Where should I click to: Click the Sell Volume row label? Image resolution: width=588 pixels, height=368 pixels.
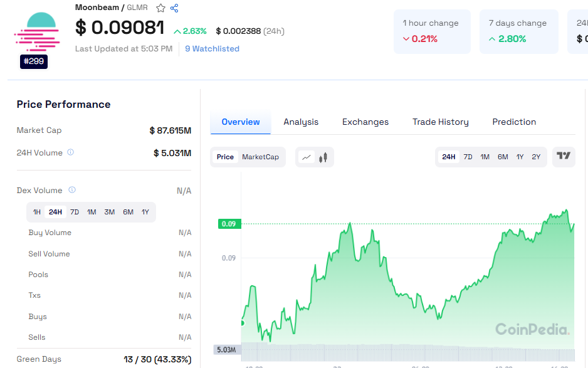49,254
